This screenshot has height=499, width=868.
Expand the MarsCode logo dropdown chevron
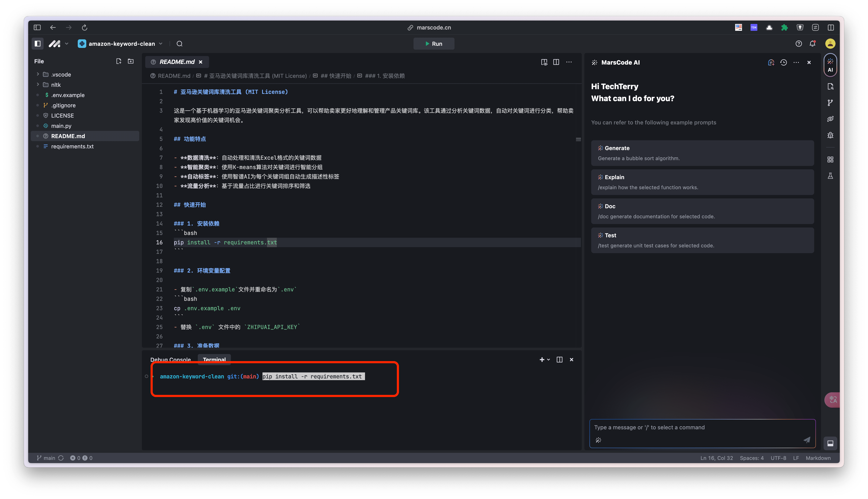(x=67, y=44)
